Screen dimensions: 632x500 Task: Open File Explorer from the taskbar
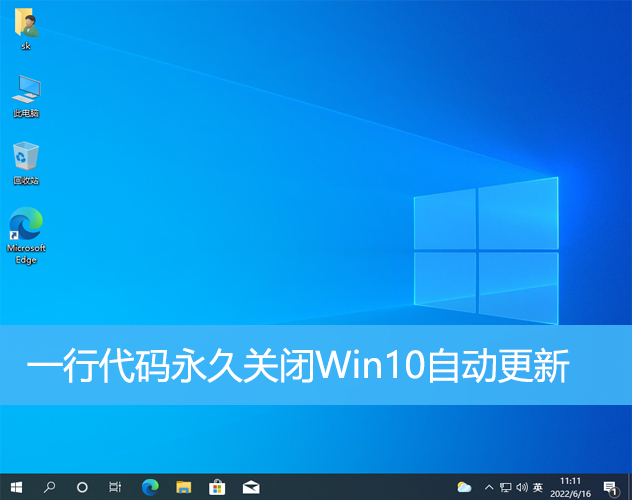pos(183,487)
